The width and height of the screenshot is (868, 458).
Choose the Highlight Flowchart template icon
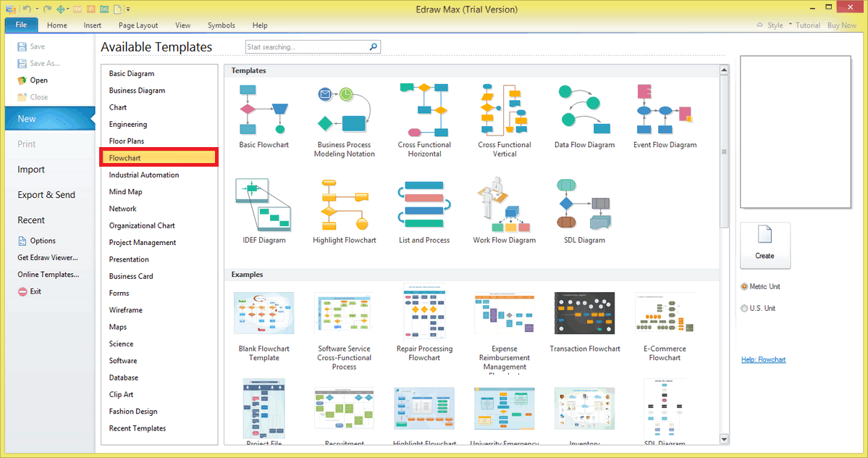point(345,204)
